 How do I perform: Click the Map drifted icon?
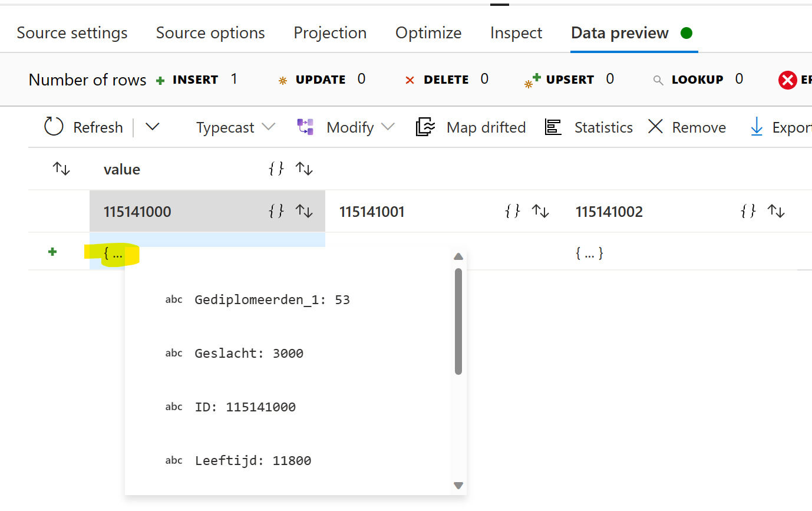coord(425,127)
